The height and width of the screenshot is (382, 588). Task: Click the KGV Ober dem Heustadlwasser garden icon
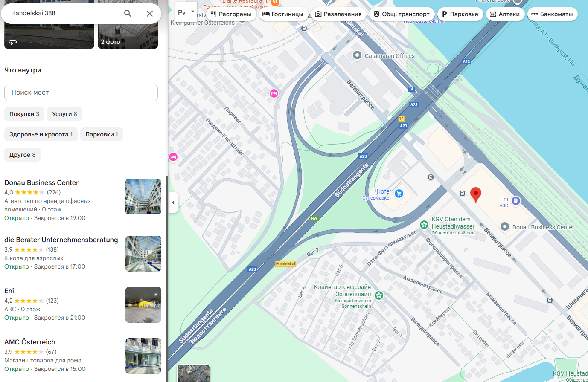pos(424,225)
